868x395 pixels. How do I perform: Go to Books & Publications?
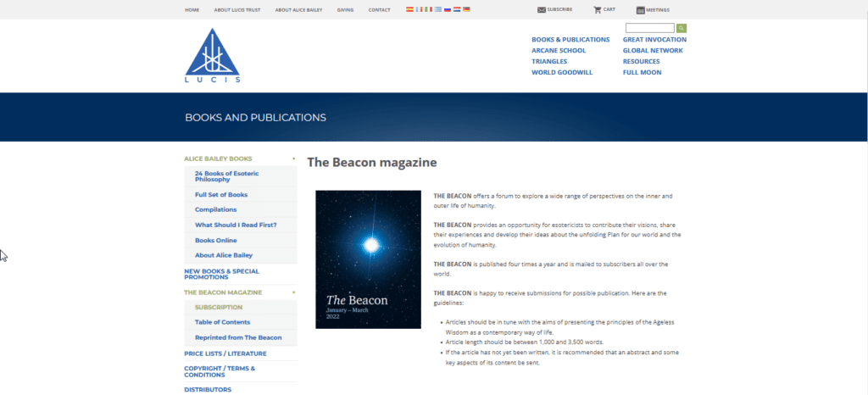tap(570, 40)
